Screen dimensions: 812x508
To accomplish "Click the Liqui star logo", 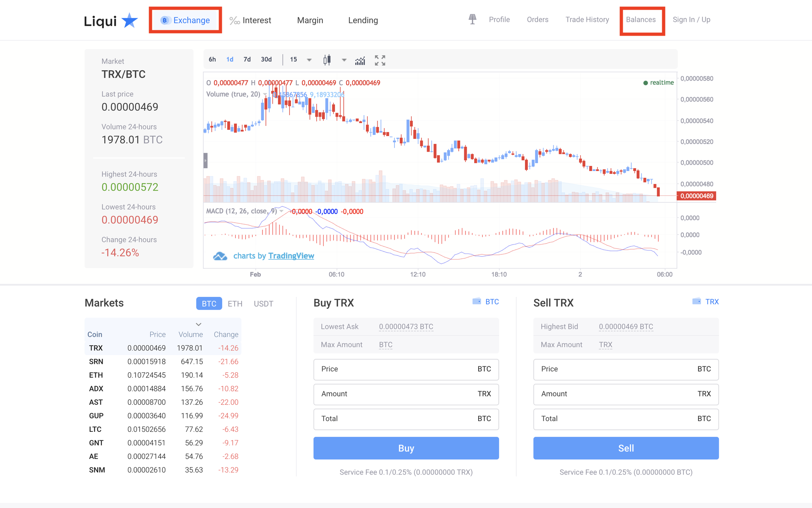I will [111, 21].
